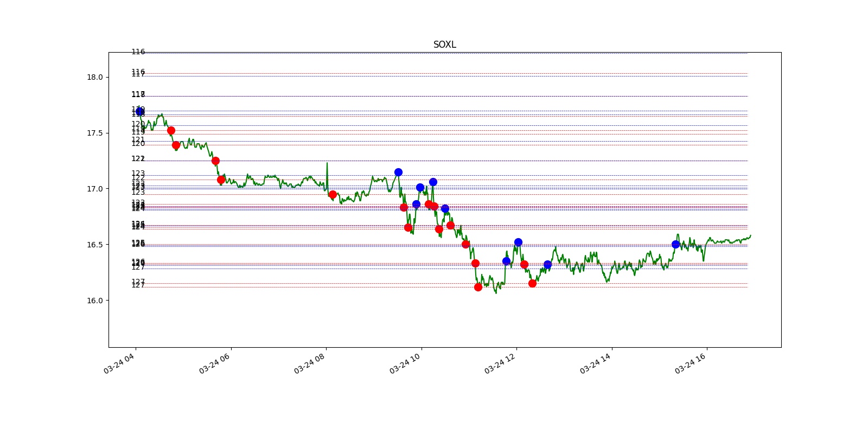The image size is (868, 434).
Task: Click the 03-24 08 x-axis label
Action: [310, 362]
